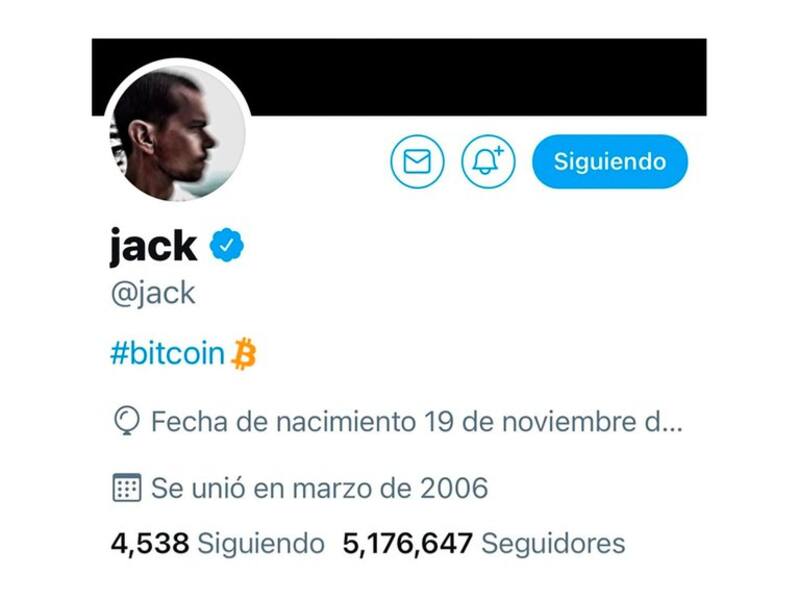Open the circular profile photo
800x600 pixels.
click(178, 134)
